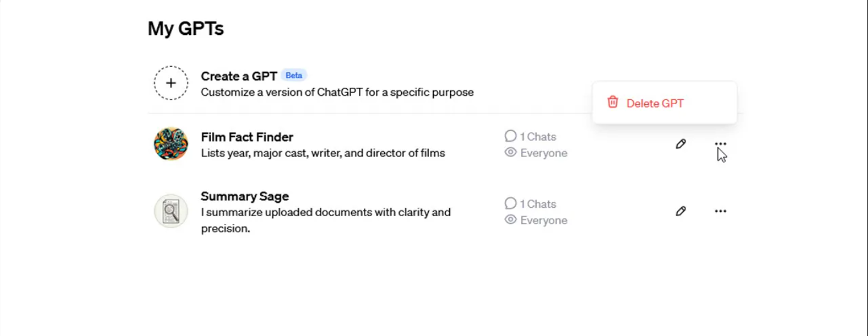The height and width of the screenshot is (336, 868).
Task: Edit Film Fact Finder with the pencil icon
Action: [x=681, y=144]
